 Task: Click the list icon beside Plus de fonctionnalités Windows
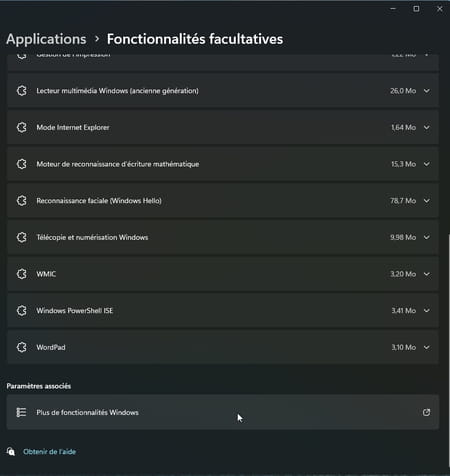tap(21, 412)
